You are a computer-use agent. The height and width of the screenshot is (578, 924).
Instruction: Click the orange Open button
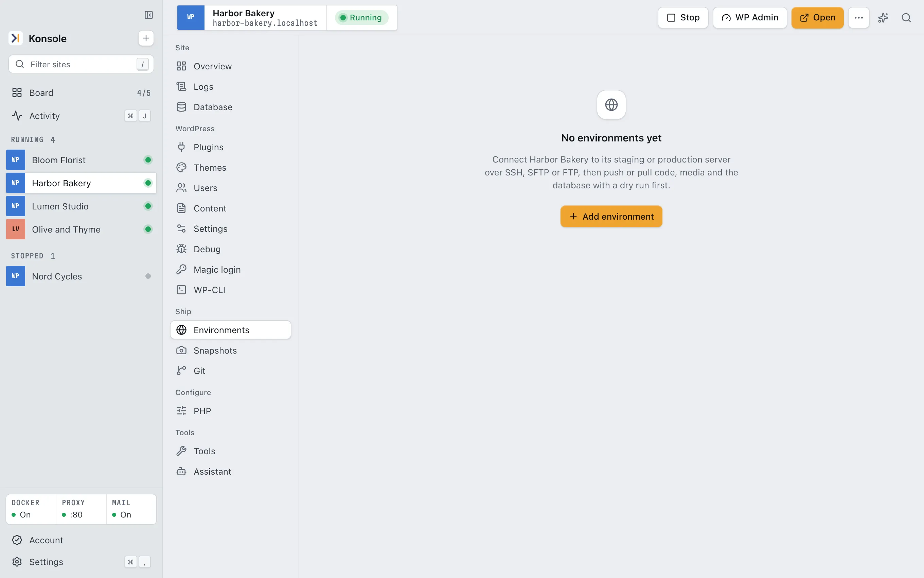point(817,18)
